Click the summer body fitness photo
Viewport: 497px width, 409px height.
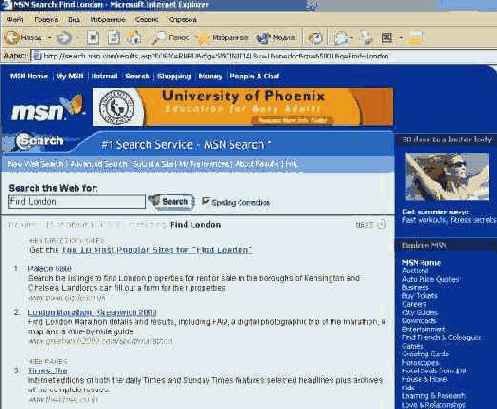point(447,177)
